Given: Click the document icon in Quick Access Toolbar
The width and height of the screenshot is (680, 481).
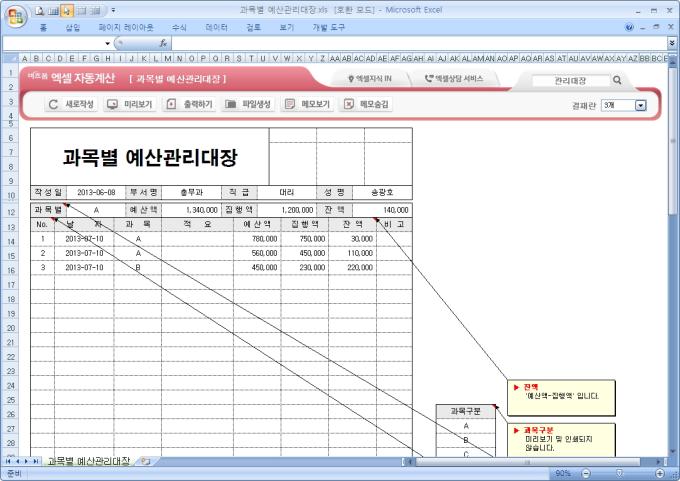Looking at the screenshot, I should point(40,10).
